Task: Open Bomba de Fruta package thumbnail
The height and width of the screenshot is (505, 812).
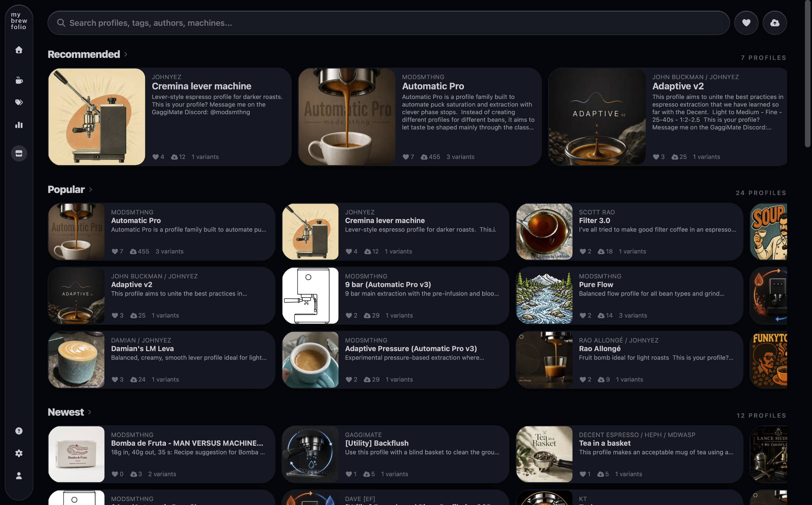Action: 76,454
